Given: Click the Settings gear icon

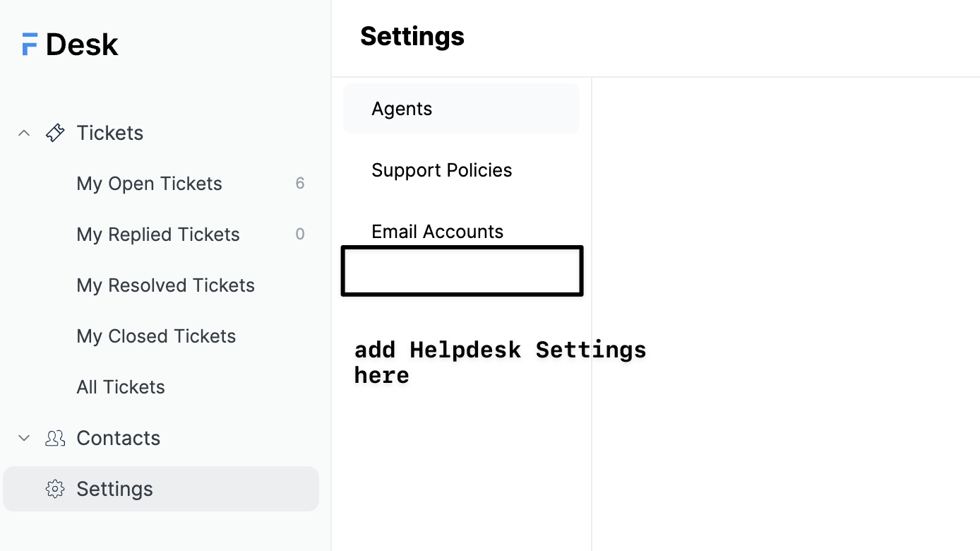Looking at the screenshot, I should 54,488.
